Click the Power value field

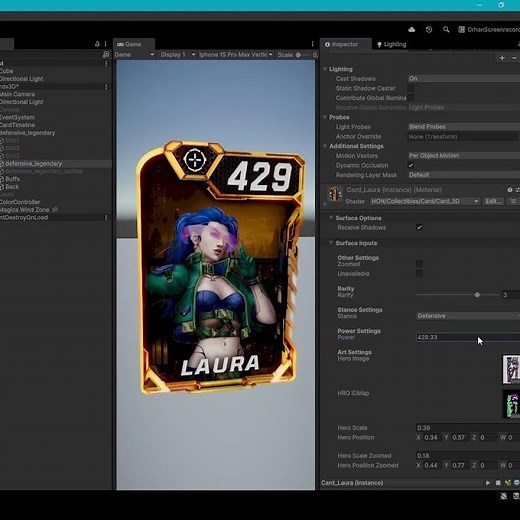tap(468, 337)
